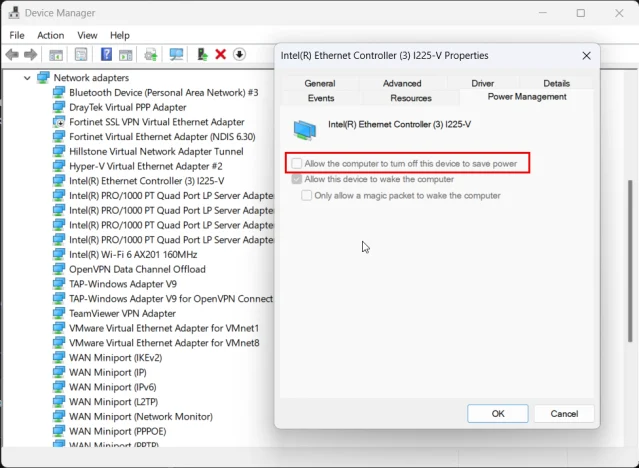This screenshot has width=639, height=468.
Task: Click the Bluetooth Device adapter icon
Action: coord(59,93)
